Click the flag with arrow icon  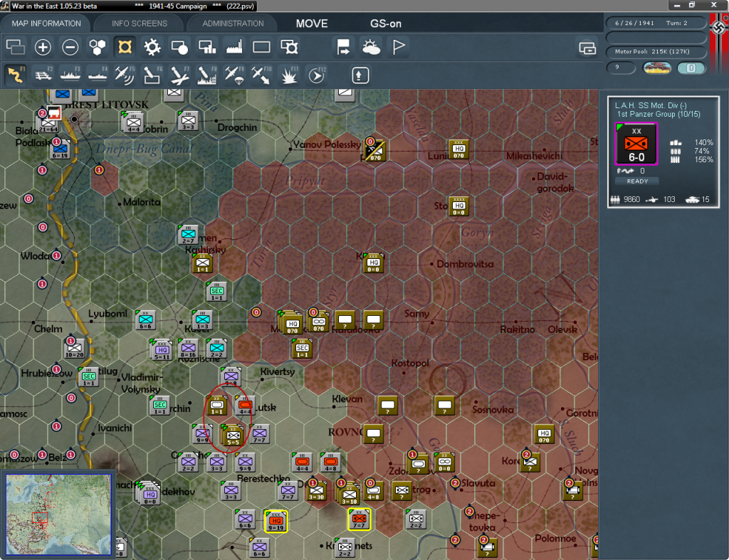(x=344, y=47)
